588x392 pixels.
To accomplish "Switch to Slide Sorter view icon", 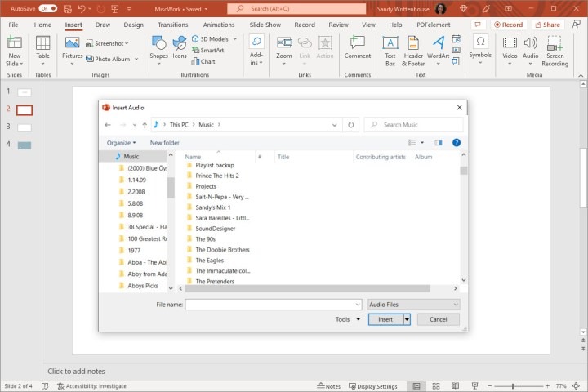I will coord(436,386).
